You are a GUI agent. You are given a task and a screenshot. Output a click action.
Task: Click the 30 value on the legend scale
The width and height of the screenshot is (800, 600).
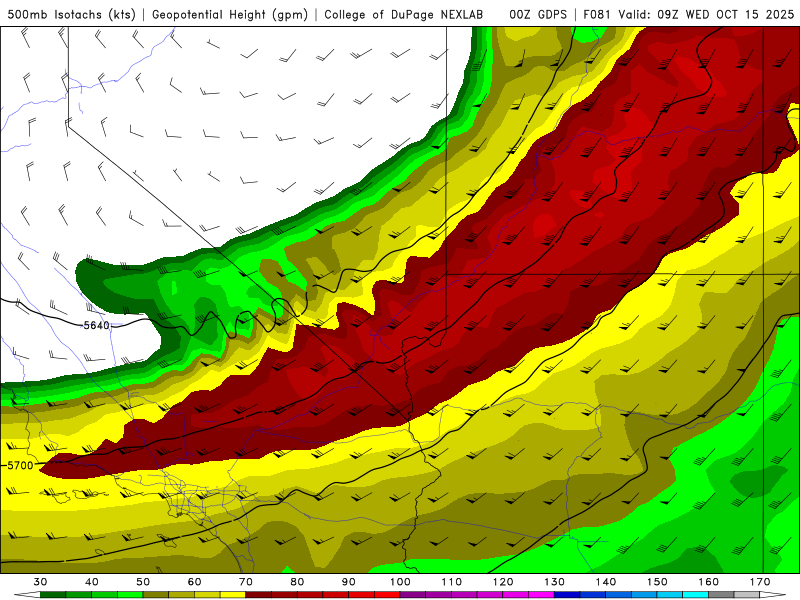click(40, 582)
